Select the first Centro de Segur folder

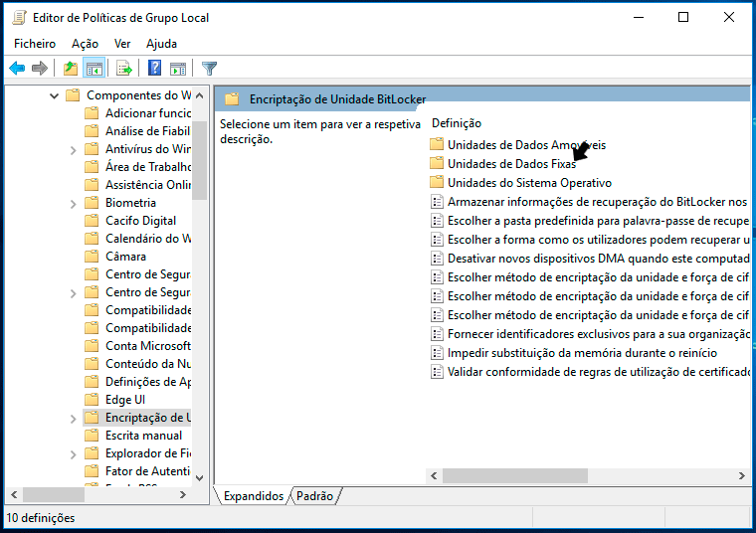pos(138,274)
